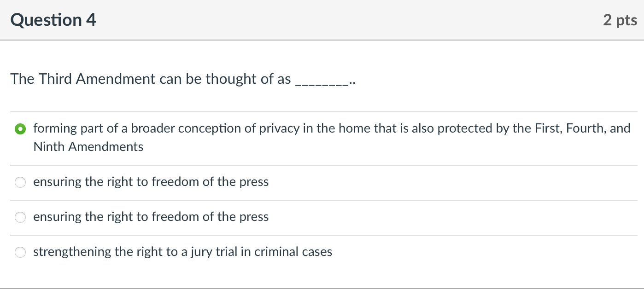
Task: Choose the second 'freedom of the press' option
Action: pos(20,217)
